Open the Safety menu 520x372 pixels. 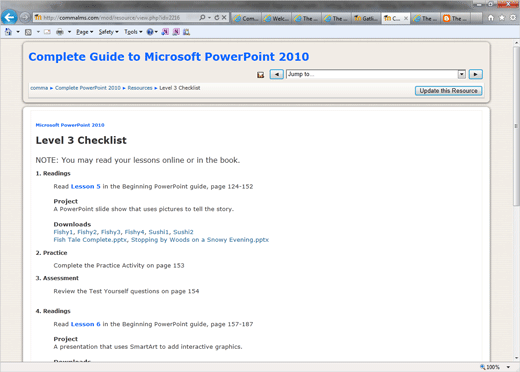pyautogui.click(x=108, y=32)
